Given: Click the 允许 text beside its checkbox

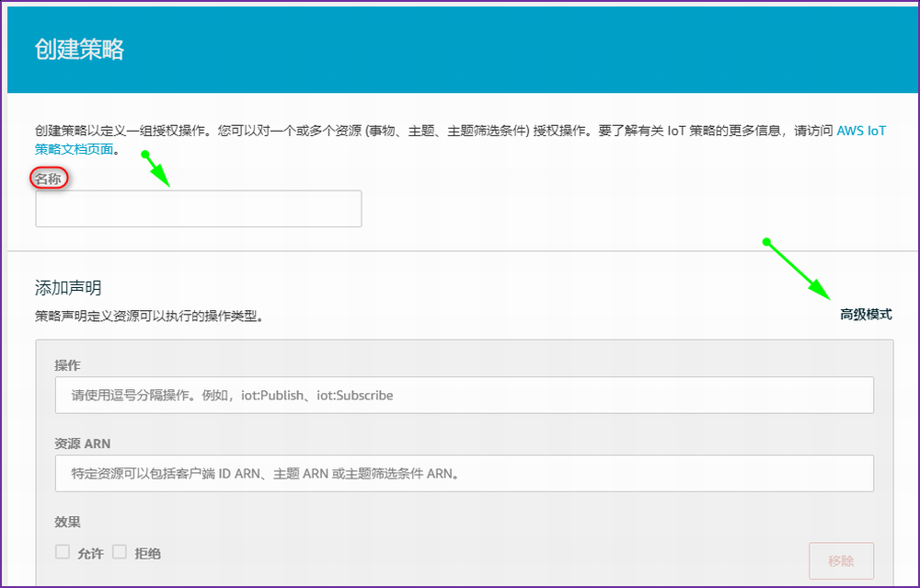Looking at the screenshot, I should pos(90,553).
